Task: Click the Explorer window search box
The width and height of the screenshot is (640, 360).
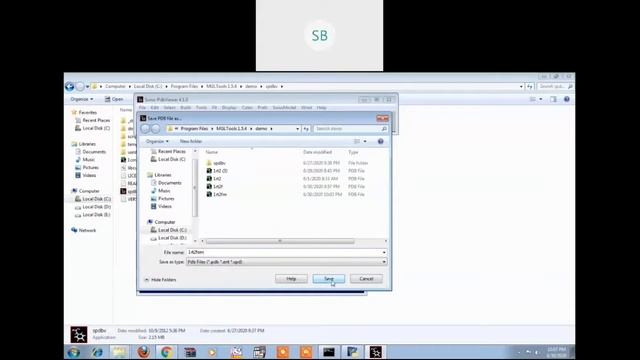Action: 556,87
